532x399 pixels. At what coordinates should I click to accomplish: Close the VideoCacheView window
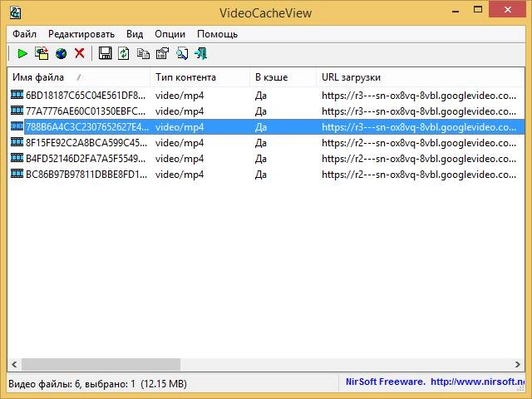coord(508,10)
